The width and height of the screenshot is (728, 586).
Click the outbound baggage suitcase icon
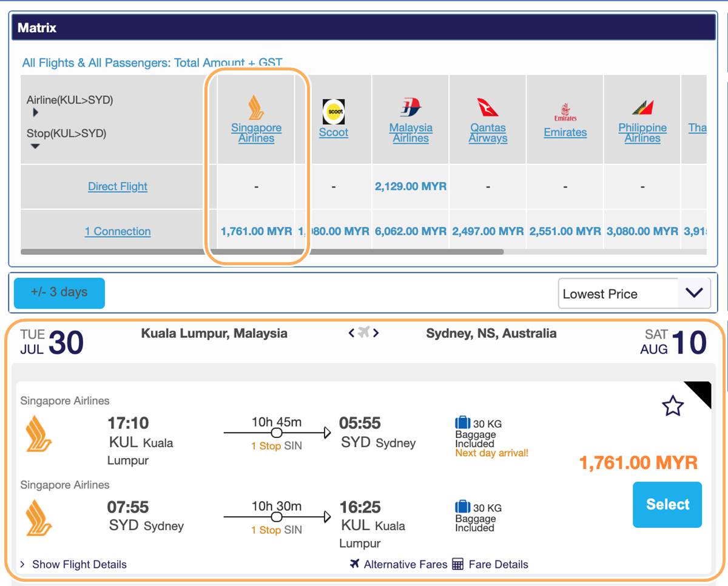click(x=463, y=423)
